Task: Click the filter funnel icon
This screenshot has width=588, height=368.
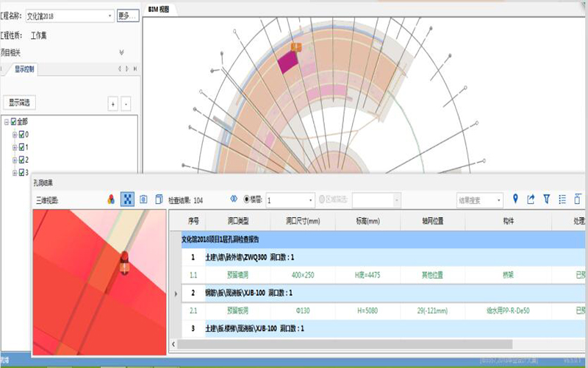Action: (x=547, y=199)
